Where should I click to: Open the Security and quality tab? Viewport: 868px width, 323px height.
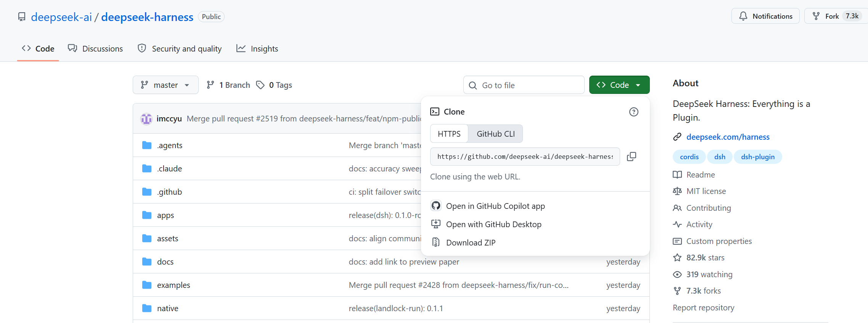point(180,48)
